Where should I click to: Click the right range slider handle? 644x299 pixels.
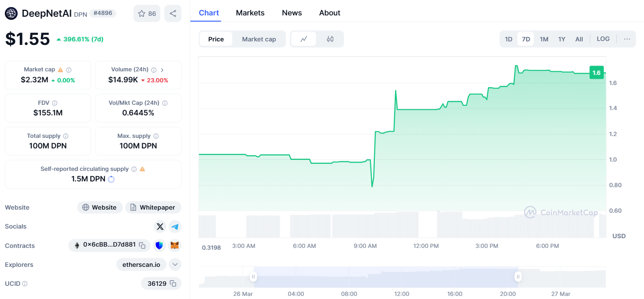[518, 277]
